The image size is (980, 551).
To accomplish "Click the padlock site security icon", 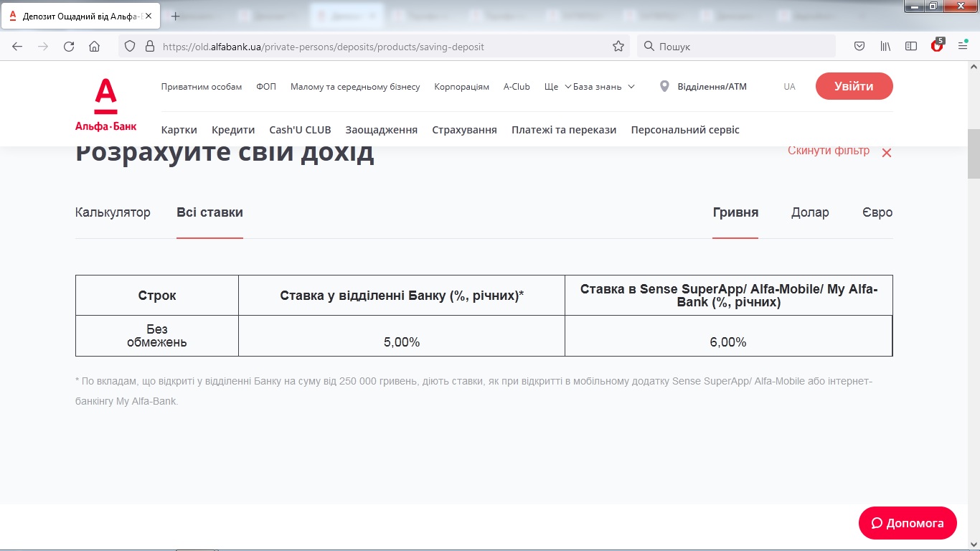I will coord(149,46).
